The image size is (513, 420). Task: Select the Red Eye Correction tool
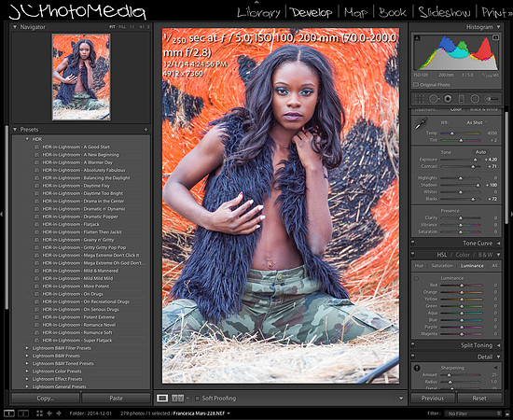click(x=448, y=99)
